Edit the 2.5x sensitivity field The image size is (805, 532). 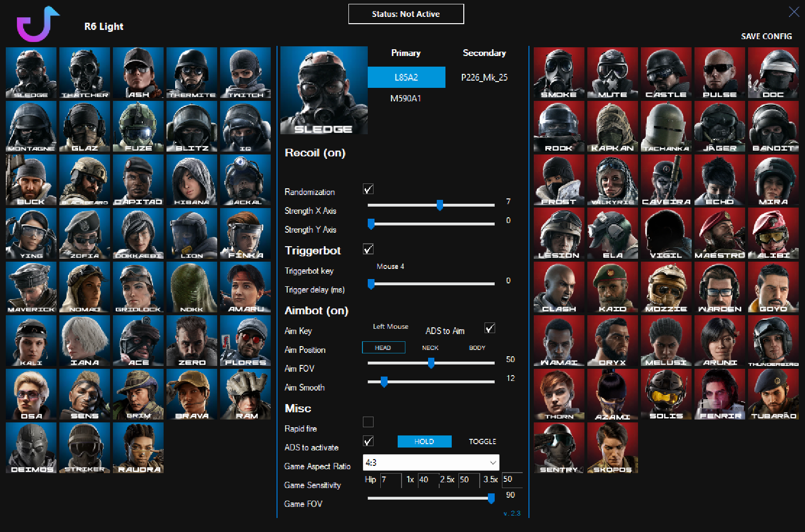click(469, 480)
